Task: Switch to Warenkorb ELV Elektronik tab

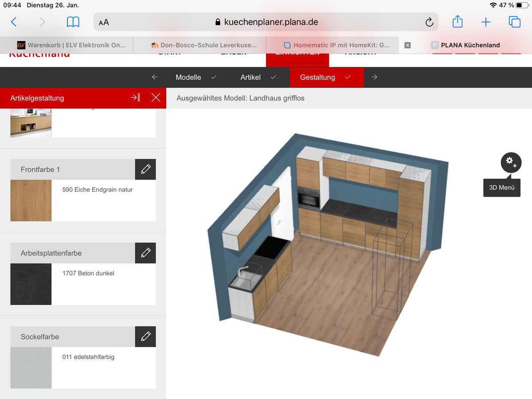Action: click(71, 45)
